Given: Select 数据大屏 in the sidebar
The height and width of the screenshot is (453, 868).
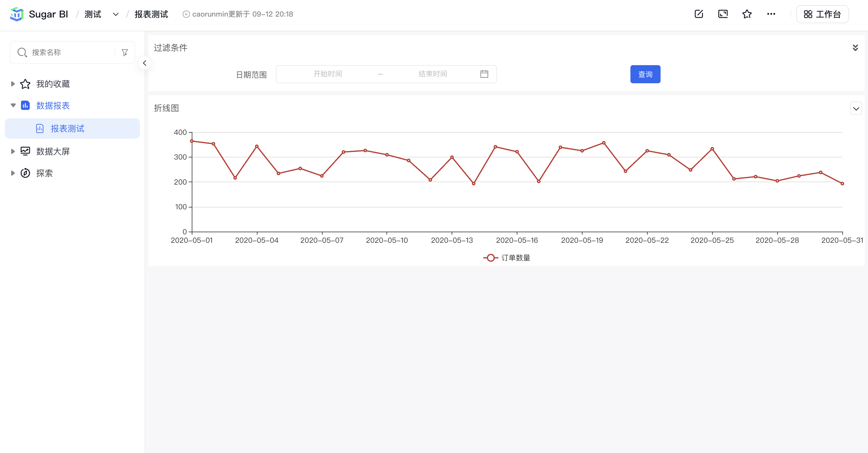Looking at the screenshot, I should (x=53, y=151).
